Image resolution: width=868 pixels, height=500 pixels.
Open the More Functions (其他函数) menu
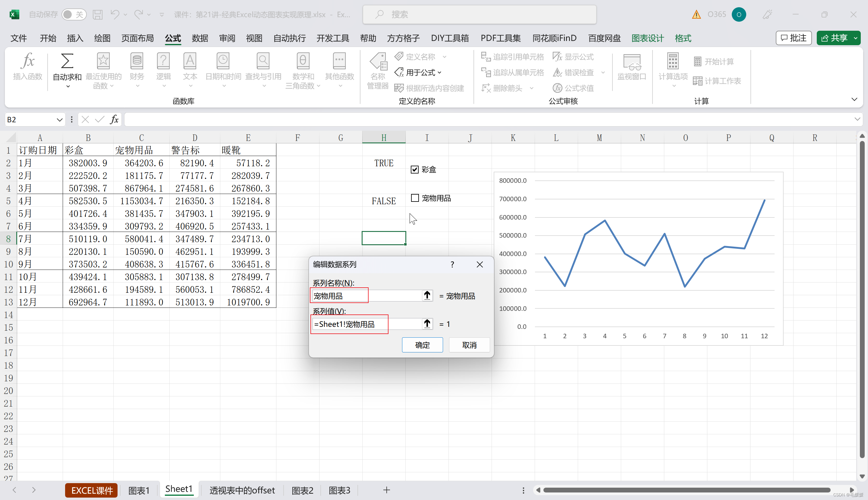coord(339,70)
